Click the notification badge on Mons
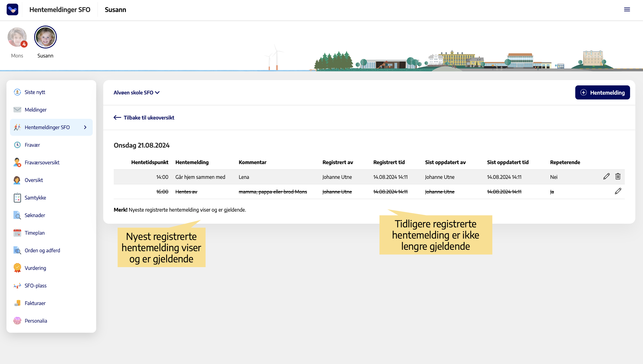This screenshot has width=643, height=364. (24, 44)
